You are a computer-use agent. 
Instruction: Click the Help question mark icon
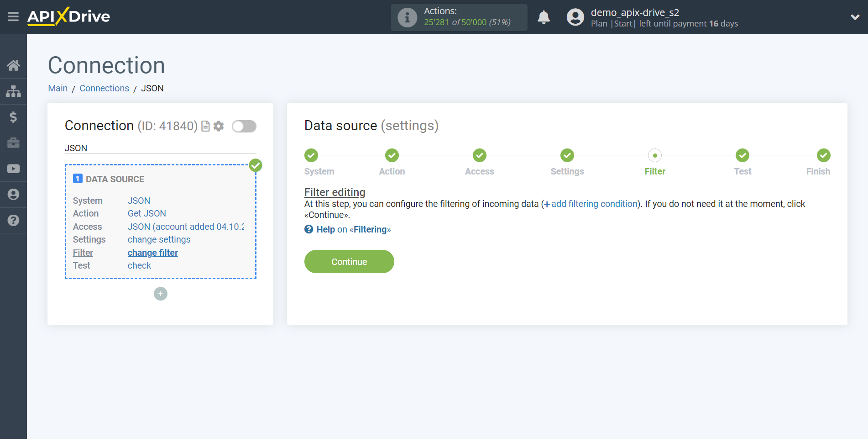309,229
